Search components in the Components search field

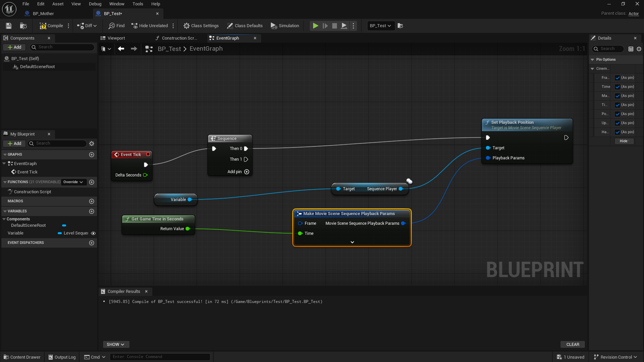tap(62, 47)
